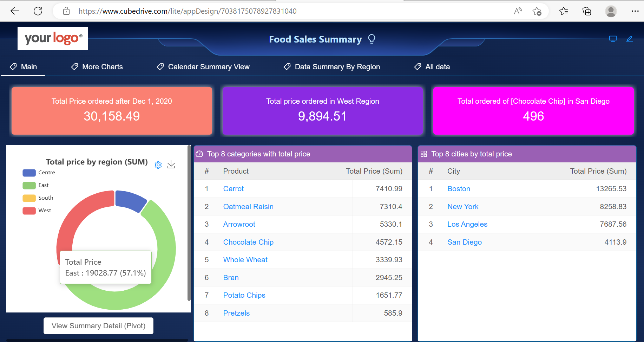Open the collections icon

[587, 11]
